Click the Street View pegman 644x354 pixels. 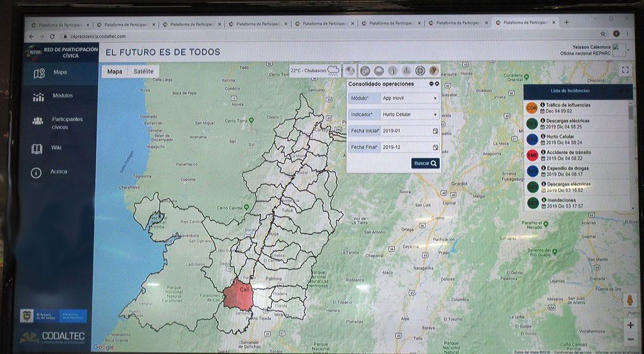tap(630, 300)
